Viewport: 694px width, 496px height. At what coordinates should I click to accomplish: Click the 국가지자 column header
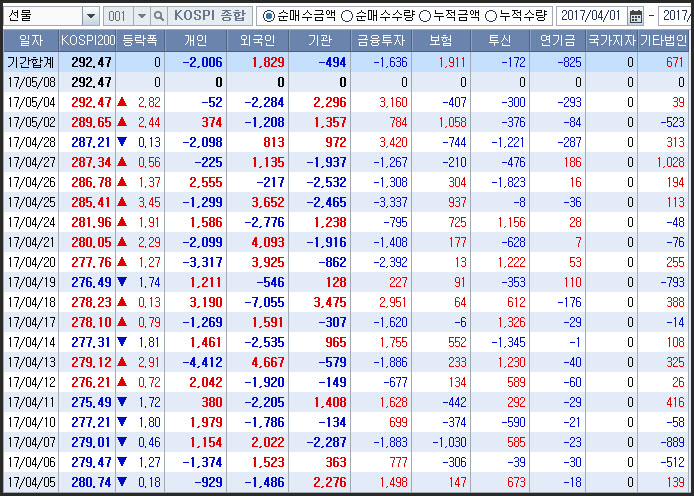[x=612, y=41]
